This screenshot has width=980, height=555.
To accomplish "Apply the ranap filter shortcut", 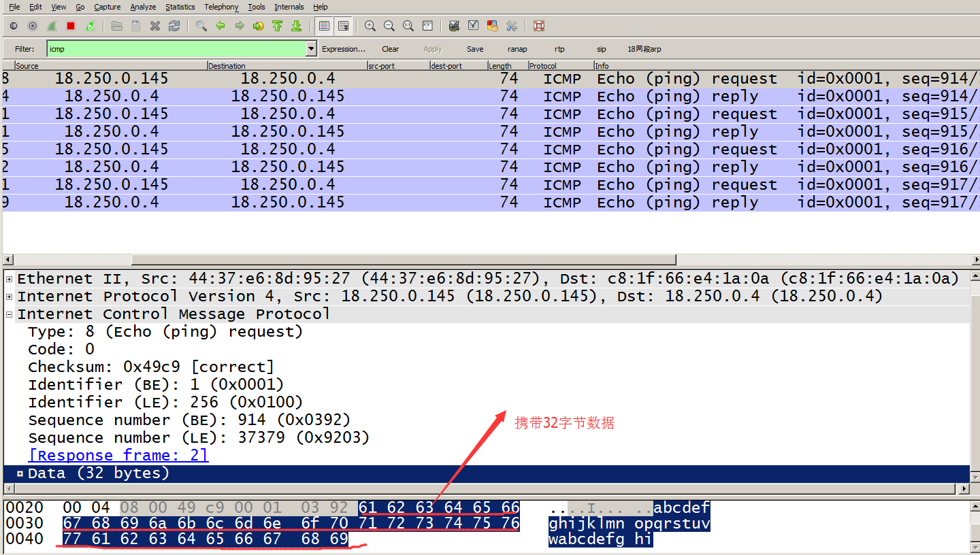I will [x=517, y=49].
